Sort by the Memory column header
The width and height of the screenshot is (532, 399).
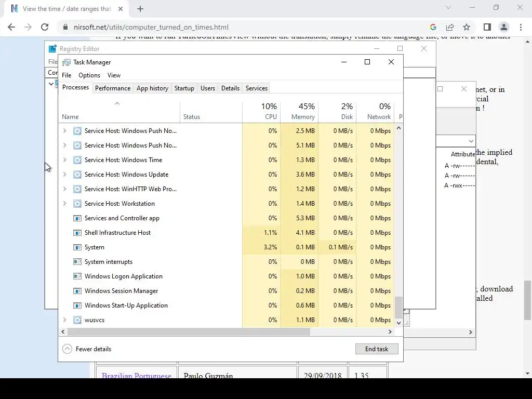pos(299,111)
